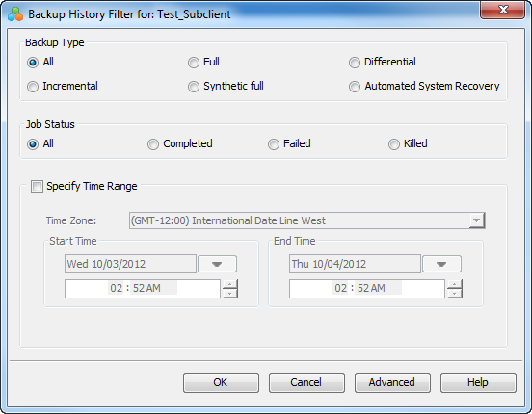Viewport: 532px width, 414px height.
Task: Click the End Time date field Thu 10/04/2012
Action: point(355,264)
